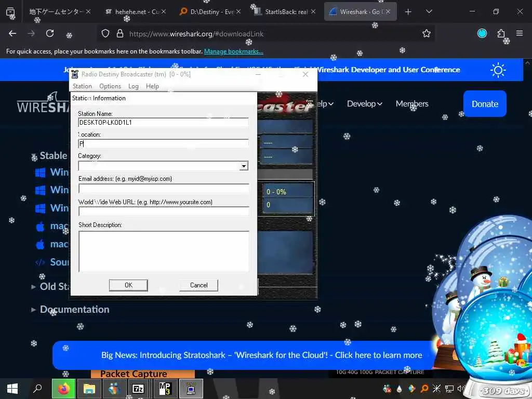View site security via the padlock
Screen dimensions: 532x399
point(120,34)
